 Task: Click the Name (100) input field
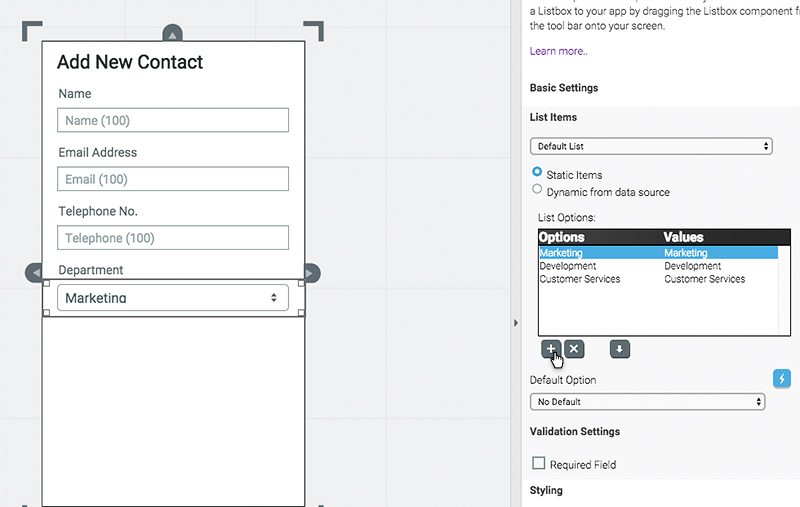tap(172, 120)
